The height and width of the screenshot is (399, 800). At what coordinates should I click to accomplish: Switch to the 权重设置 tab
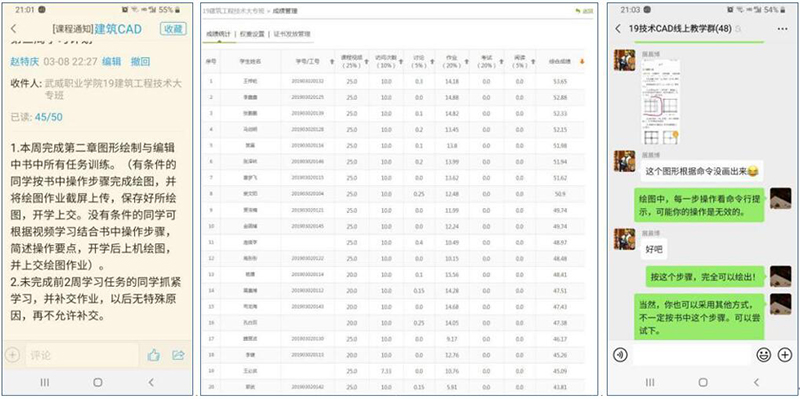tap(252, 34)
